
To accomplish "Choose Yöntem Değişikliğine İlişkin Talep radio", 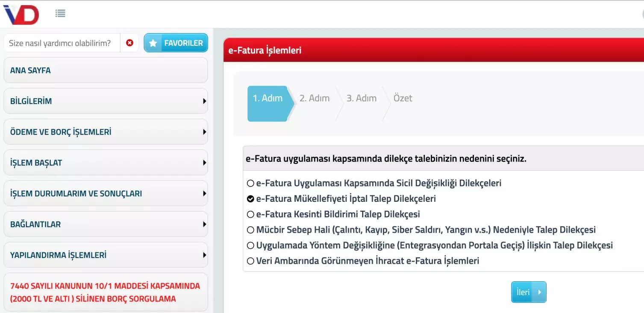I will coord(250,245).
